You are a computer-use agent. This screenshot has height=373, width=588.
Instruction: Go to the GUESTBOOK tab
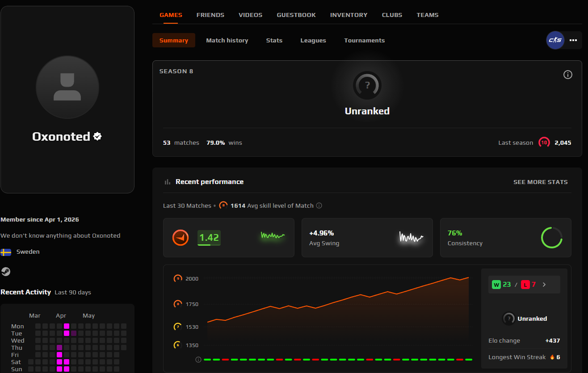[x=296, y=15]
